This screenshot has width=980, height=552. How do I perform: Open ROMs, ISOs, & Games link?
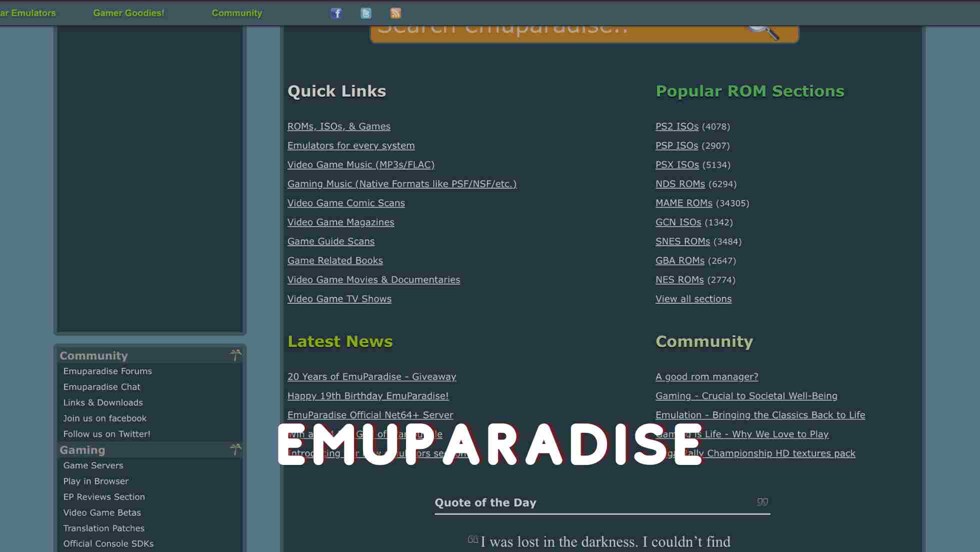(338, 127)
